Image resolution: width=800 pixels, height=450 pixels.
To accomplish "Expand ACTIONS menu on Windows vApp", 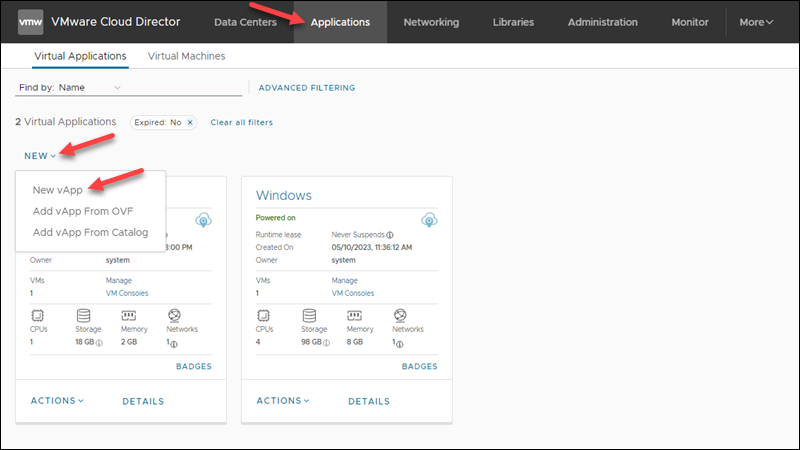I will tap(283, 401).
